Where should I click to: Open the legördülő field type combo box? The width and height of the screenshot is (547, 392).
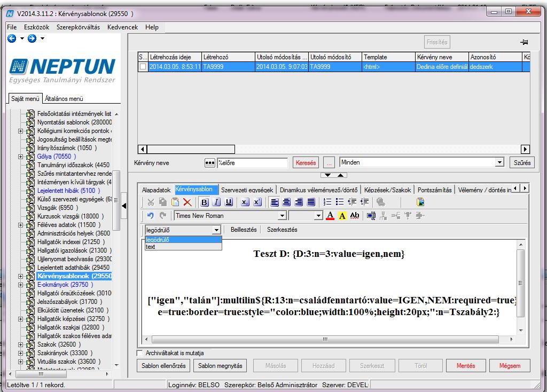217,230
